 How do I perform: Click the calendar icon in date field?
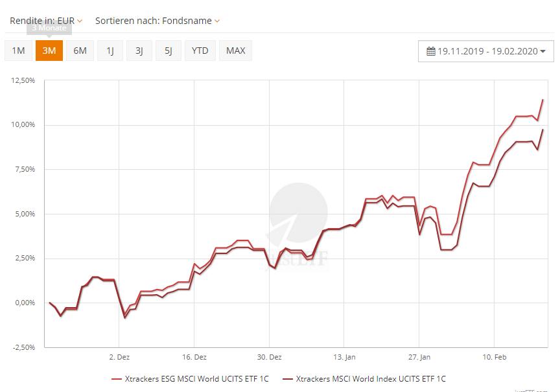[431, 51]
